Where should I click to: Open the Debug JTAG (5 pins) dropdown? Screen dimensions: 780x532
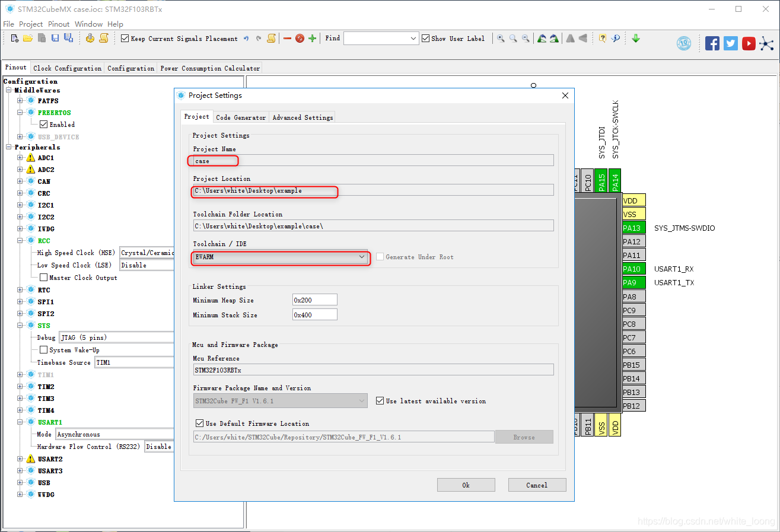pyautogui.click(x=116, y=337)
